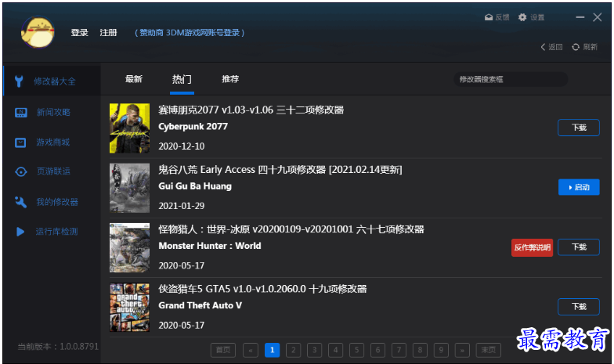The width and height of the screenshot is (614, 364).
Task: Click the eye icon beside 页游联运
Action: [x=20, y=172]
